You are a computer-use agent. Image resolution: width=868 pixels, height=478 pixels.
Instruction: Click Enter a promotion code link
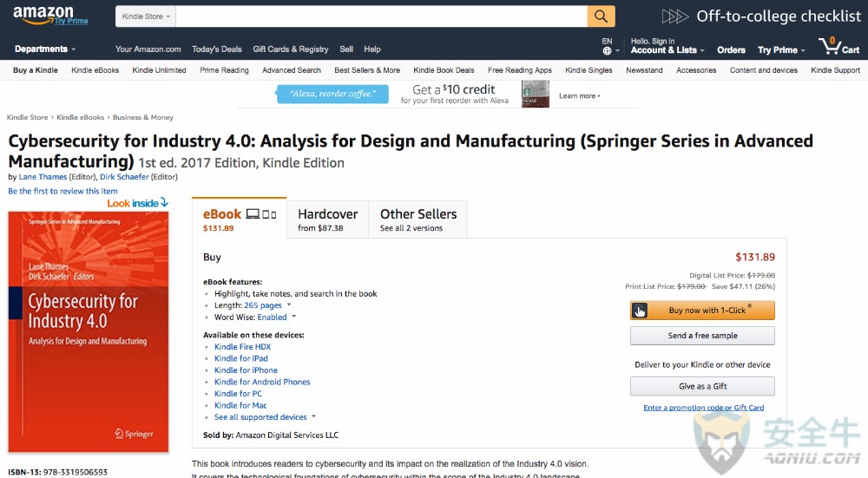click(704, 407)
